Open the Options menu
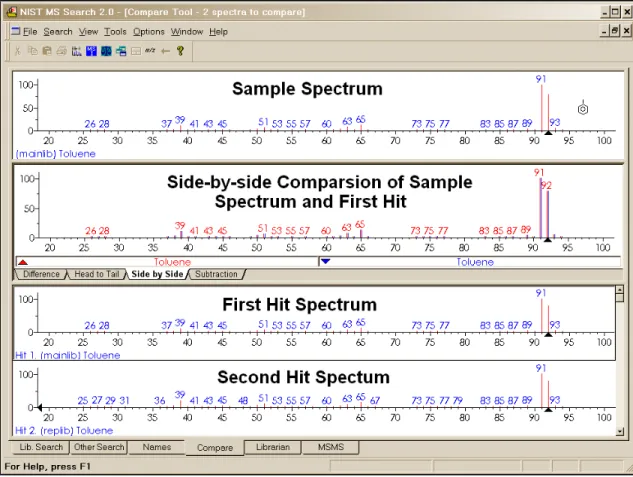Viewport: 633px width, 477px height. click(149, 31)
